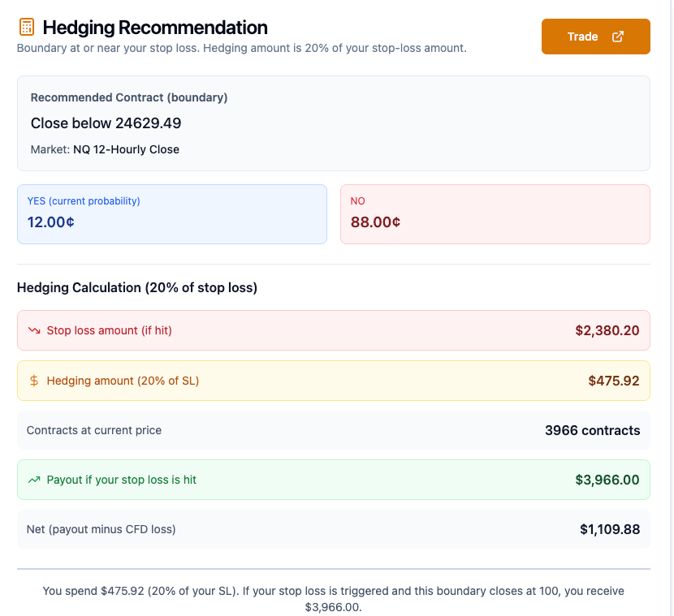
Task: Click the green upward-trend payout icon
Action: [35, 480]
